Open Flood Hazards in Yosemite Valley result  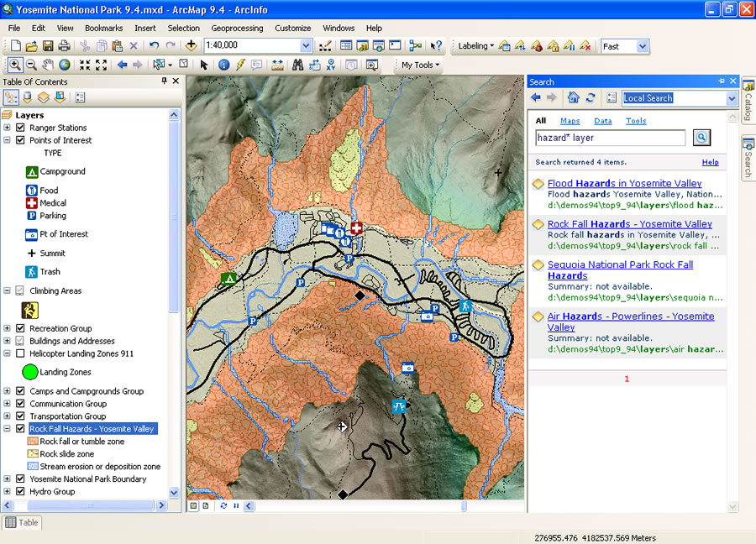624,183
